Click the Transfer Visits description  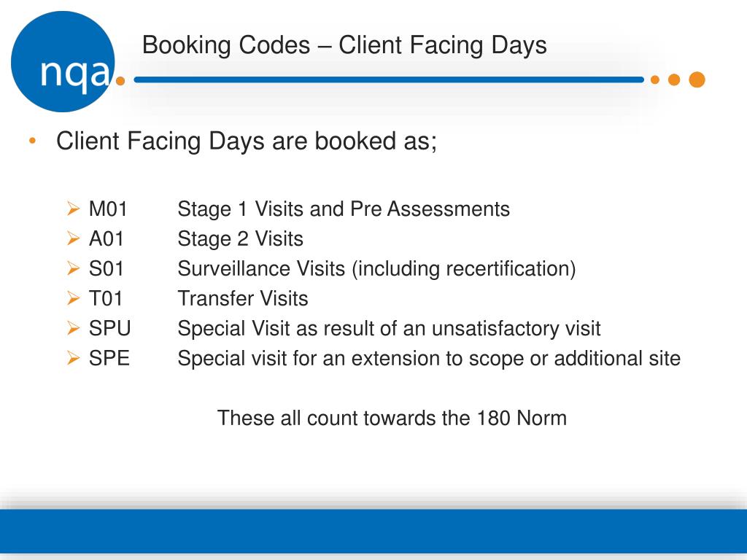tap(243, 298)
